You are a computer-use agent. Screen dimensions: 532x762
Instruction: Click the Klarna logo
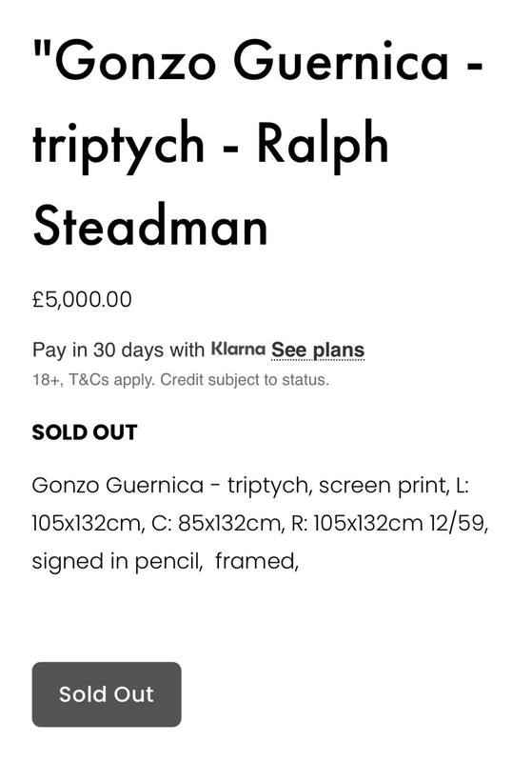tap(238, 349)
